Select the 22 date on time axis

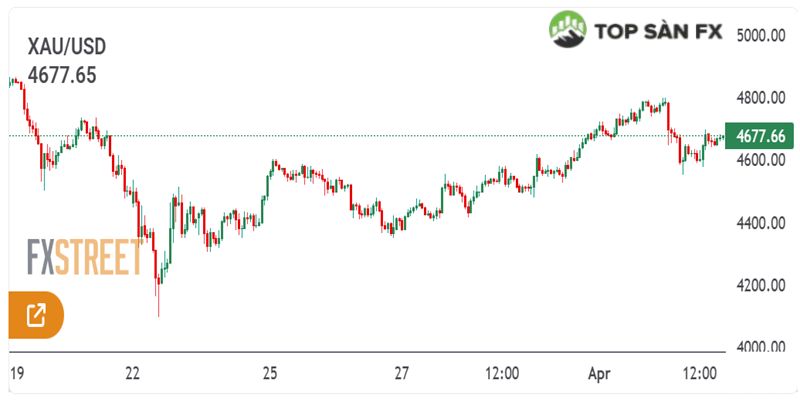coord(133,373)
